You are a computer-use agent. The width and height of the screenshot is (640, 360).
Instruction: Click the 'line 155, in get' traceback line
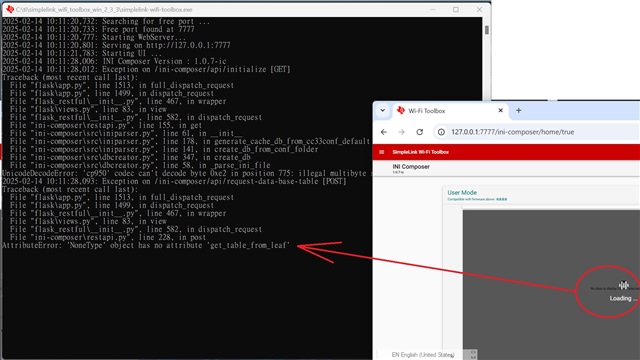[106, 125]
